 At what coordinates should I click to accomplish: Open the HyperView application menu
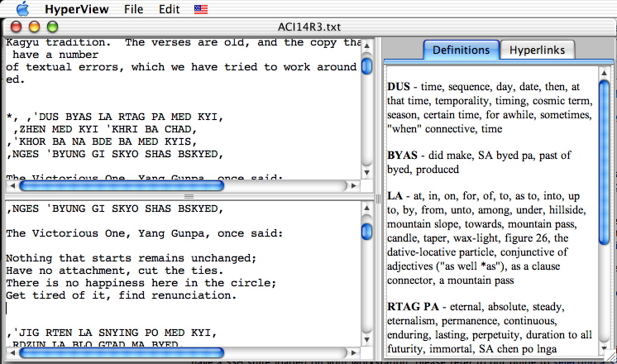(x=76, y=9)
